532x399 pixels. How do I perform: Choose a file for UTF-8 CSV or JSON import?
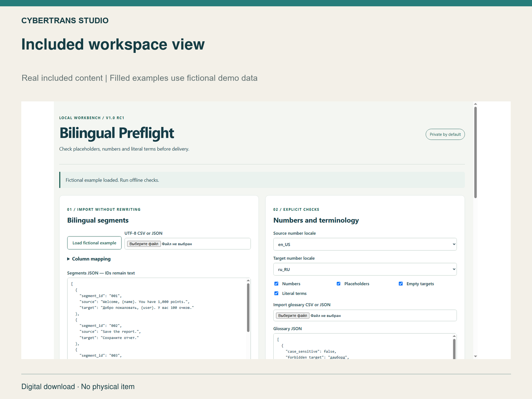click(144, 244)
